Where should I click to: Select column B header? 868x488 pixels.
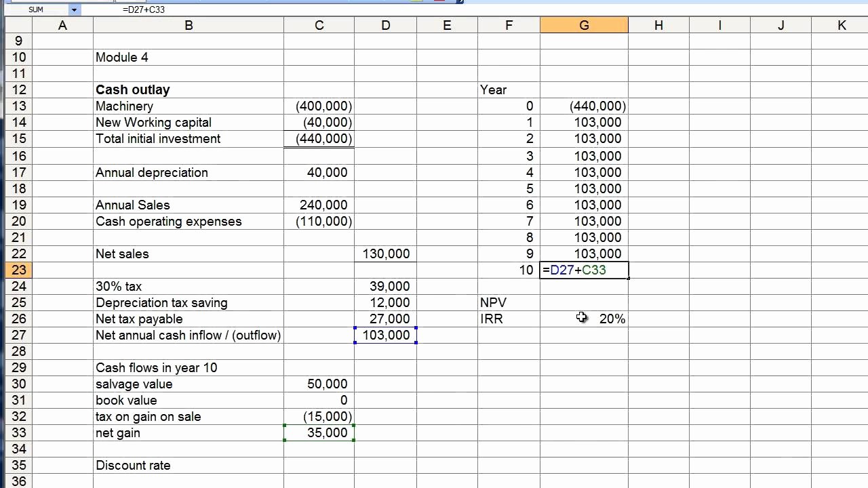[189, 25]
